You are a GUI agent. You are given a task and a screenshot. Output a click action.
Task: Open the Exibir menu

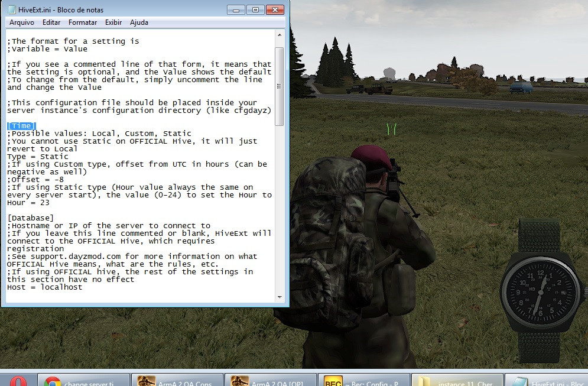tap(113, 22)
